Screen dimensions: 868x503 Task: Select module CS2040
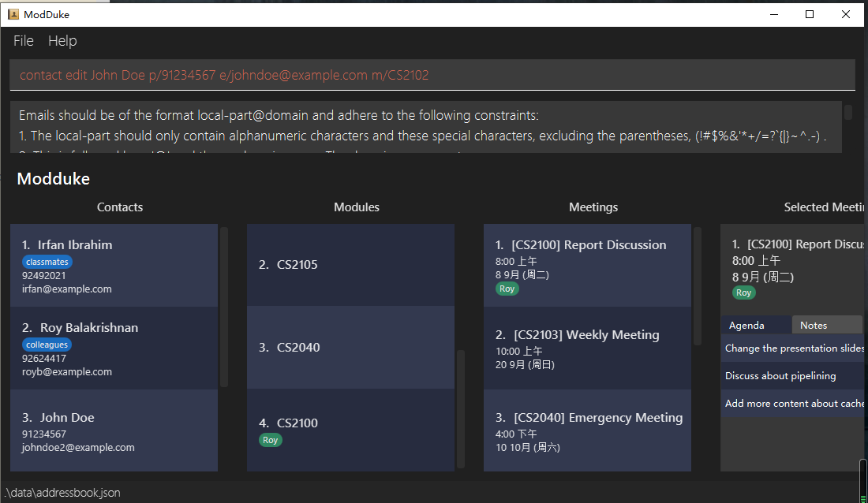point(350,348)
